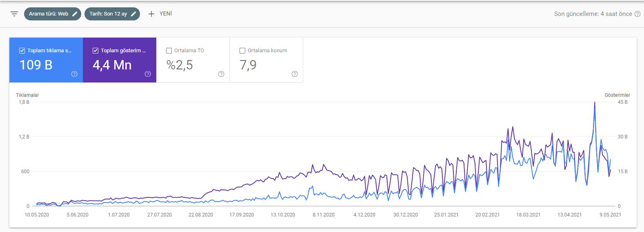Image resolution: width=644 pixels, height=232 pixels.
Task: Uncheck the Toplam gösterim checkbox
Action: [95, 51]
